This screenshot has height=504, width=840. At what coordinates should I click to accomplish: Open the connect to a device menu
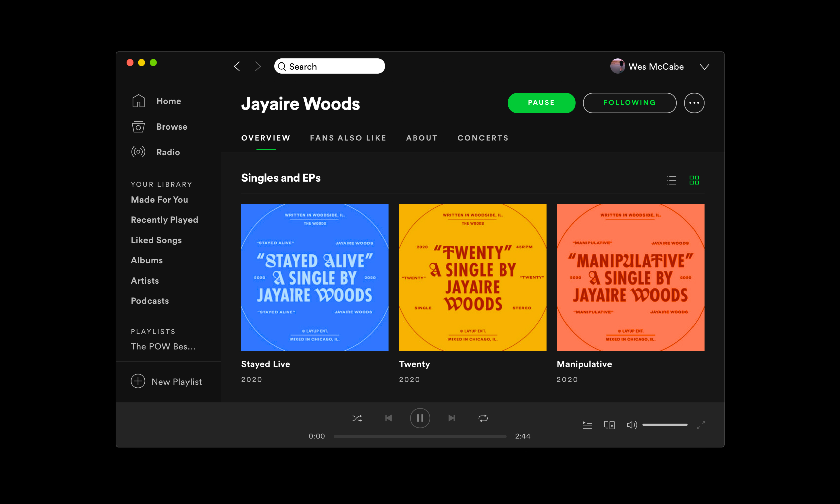[x=610, y=425]
